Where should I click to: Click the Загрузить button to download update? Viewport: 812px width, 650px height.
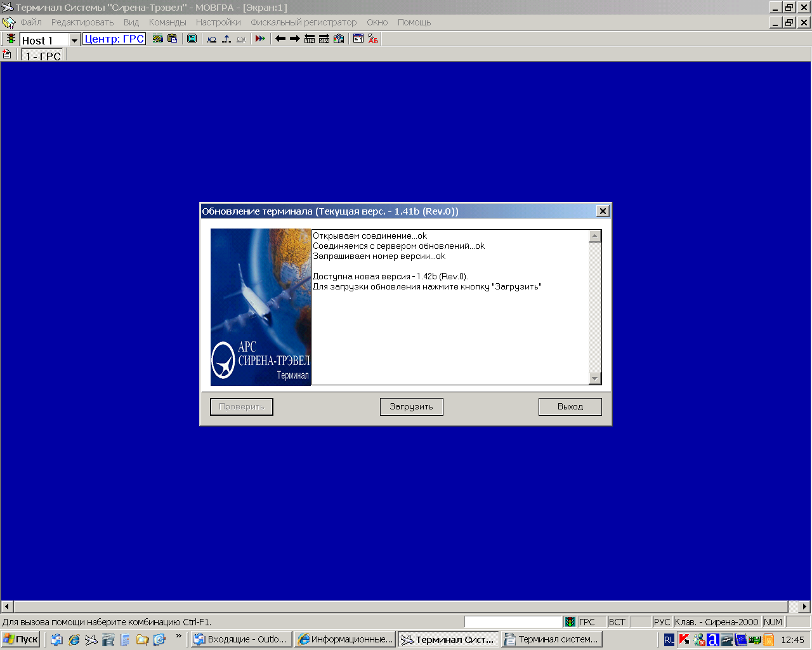click(412, 407)
